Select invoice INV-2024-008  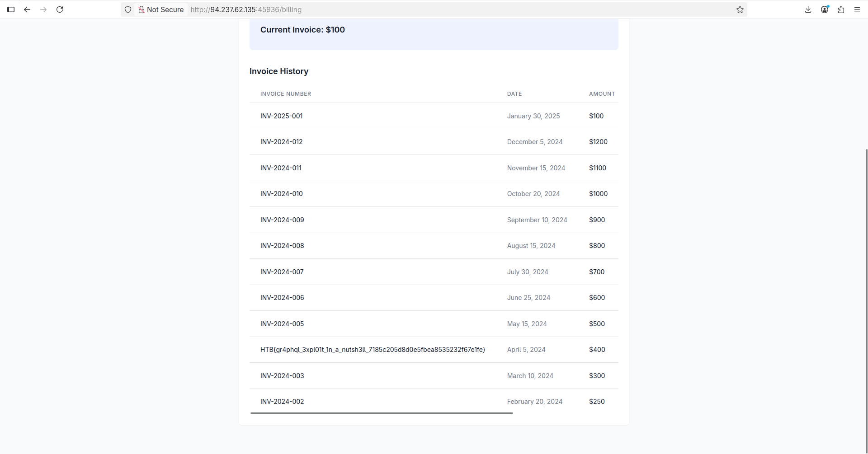[x=282, y=246]
